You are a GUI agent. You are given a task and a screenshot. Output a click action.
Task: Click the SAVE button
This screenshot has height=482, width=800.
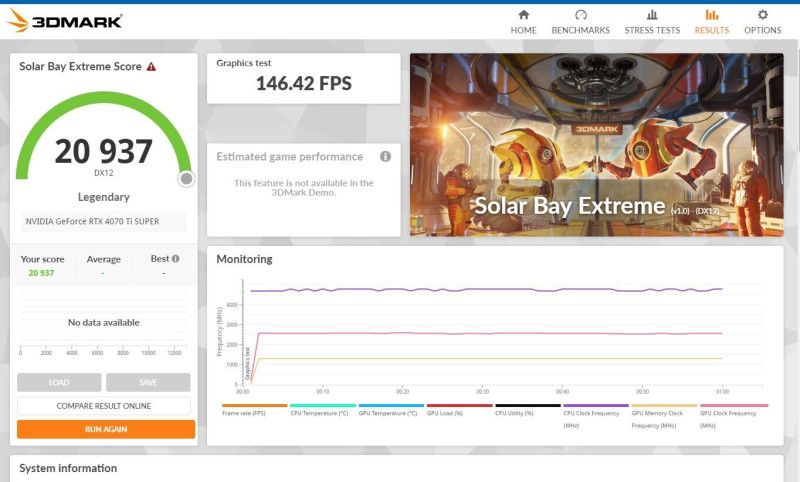click(x=148, y=382)
